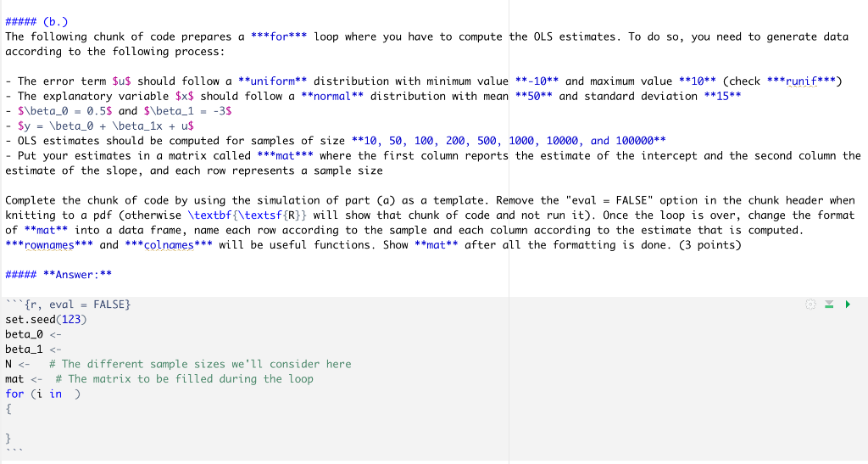The width and height of the screenshot is (868, 464).
Task: Click the '##### (b.)' heading line
Action: pyautogui.click(x=36, y=21)
